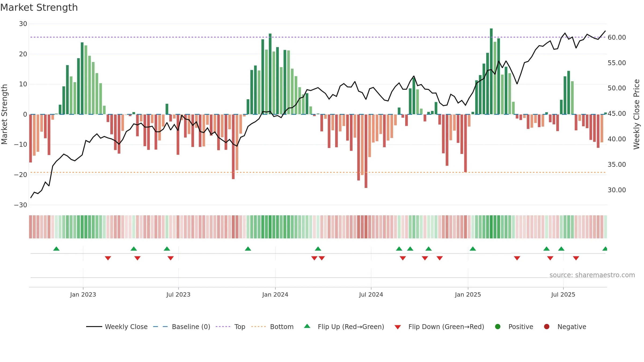Toggle the Baseline (0) legend entry
Screen dimensions: 644x362
[x=182, y=327]
